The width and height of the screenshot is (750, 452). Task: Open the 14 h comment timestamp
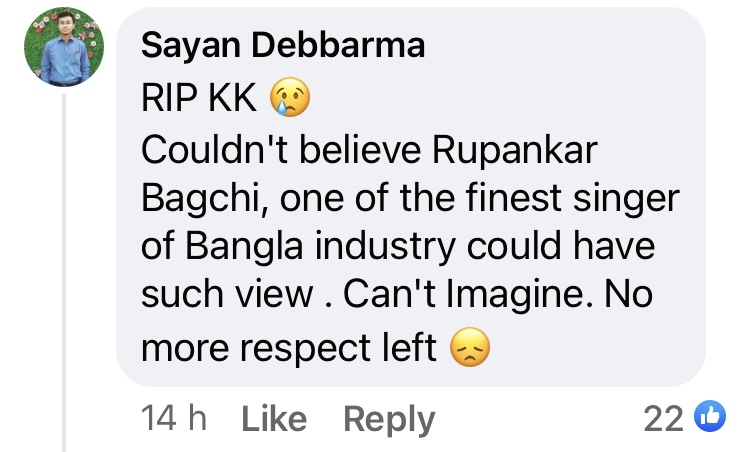(x=173, y=420)
